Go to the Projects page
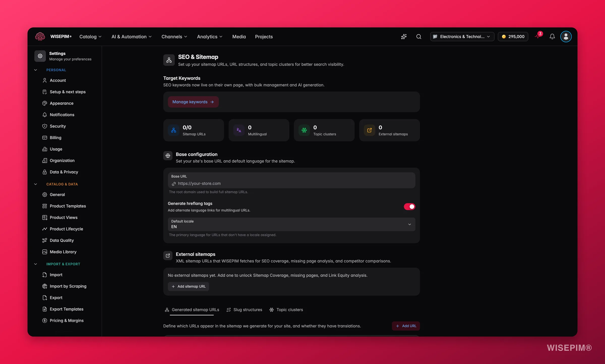 [x=264, y=37]
